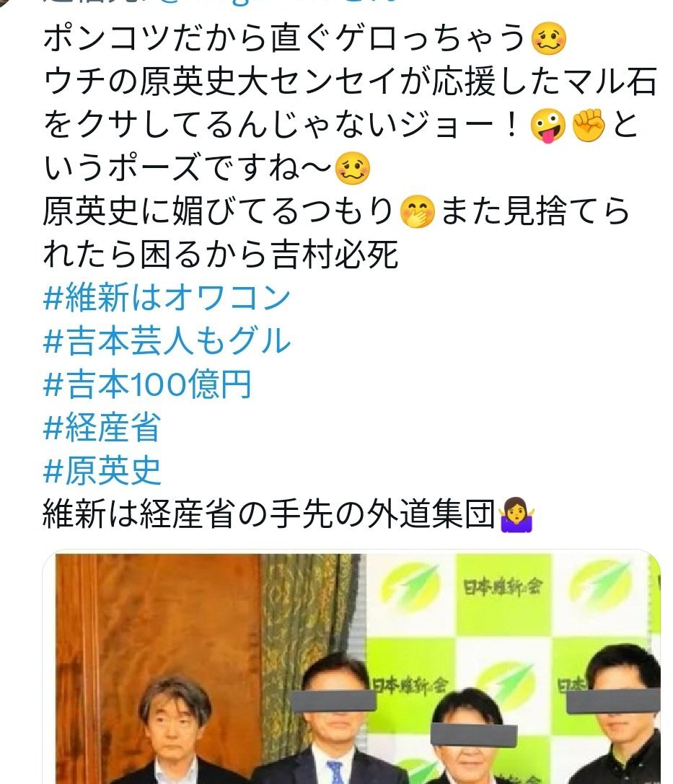The height and width of the screenshot is (784, 673).
Task: Select the #原英史 hashtag
Action: [102, 470]
